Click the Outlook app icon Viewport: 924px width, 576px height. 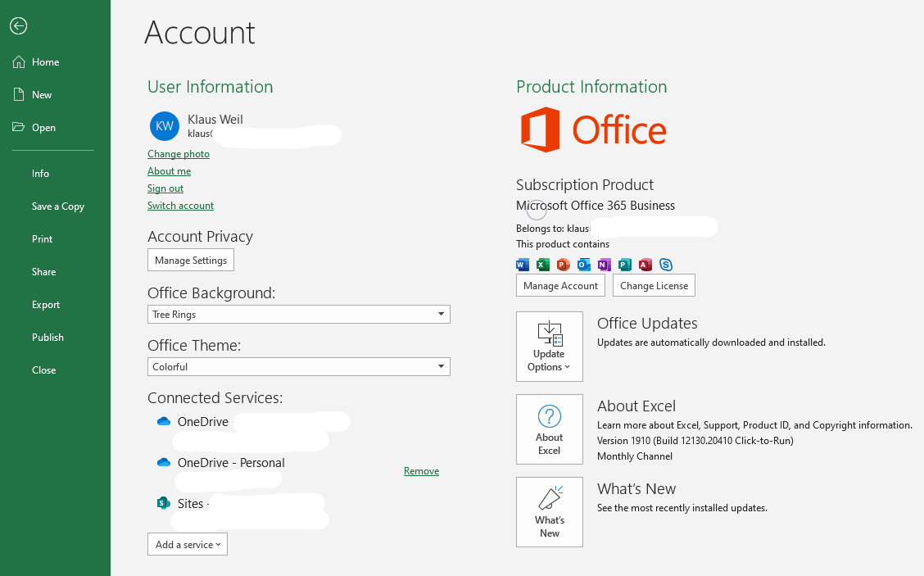click(584, 265)
